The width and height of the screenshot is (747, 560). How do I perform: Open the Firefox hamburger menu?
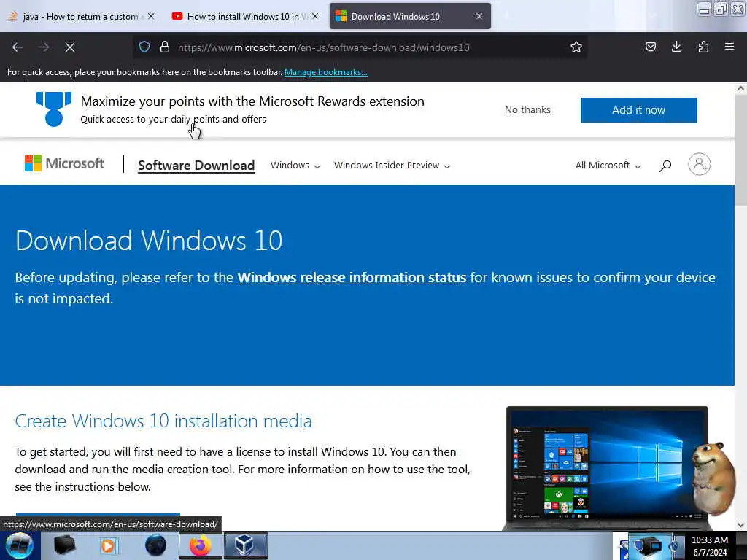click(729, 47)
